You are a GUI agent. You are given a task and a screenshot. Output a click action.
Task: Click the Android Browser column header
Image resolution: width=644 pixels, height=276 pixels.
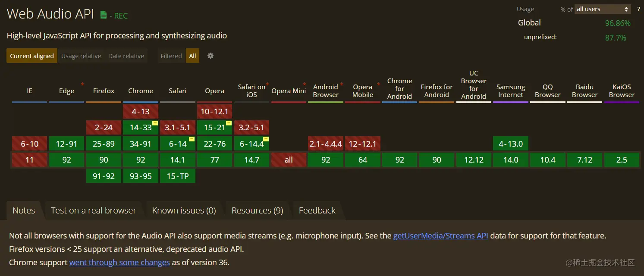click(x=326, y=91)
